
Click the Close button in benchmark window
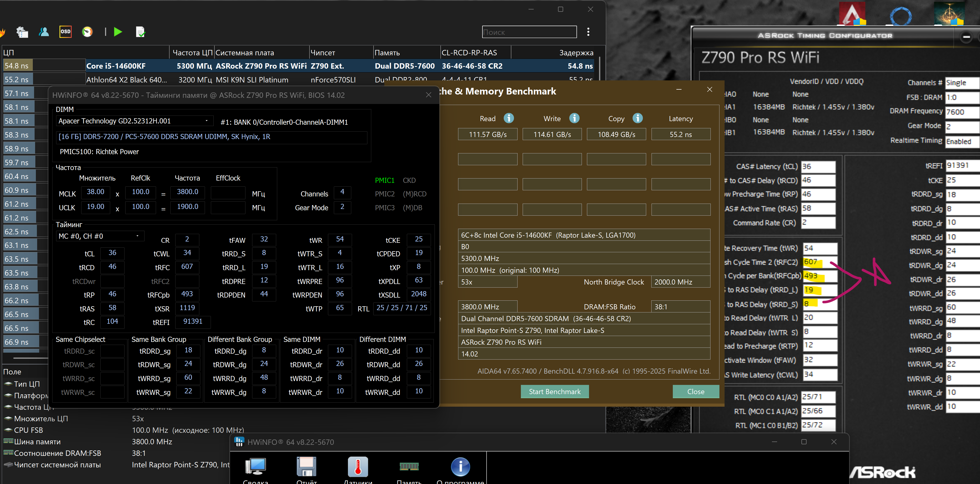[x=695, y=391]
